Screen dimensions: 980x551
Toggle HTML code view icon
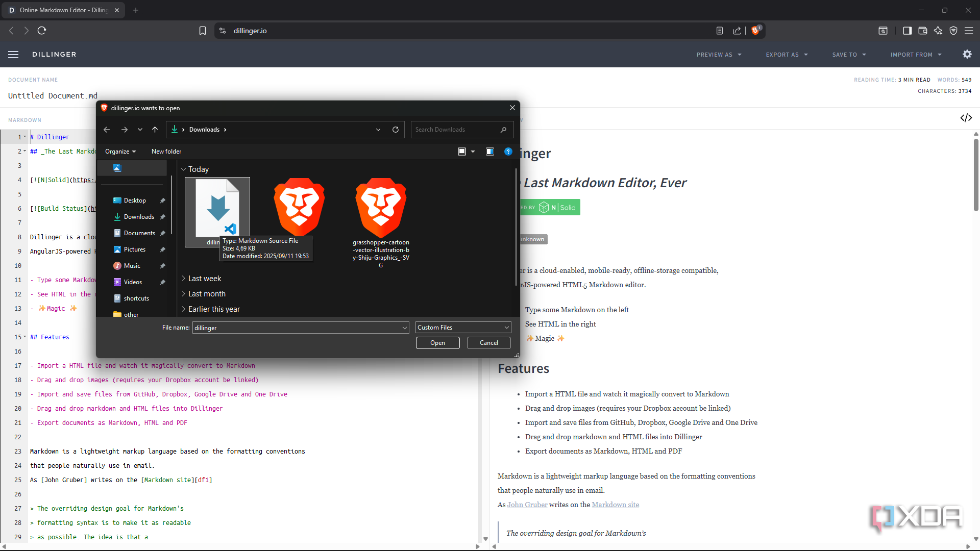point(966,118)
